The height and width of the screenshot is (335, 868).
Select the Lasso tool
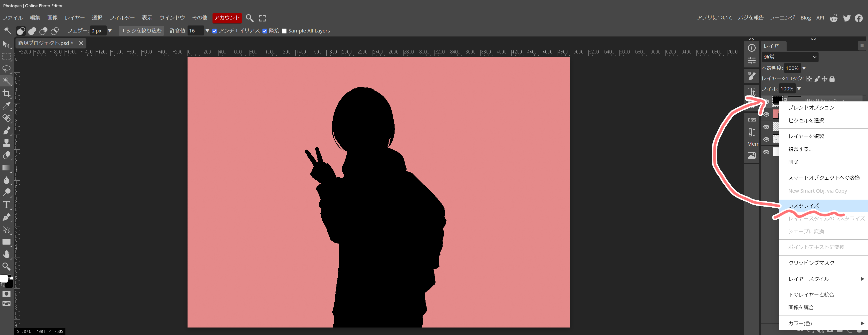point(6,69)
